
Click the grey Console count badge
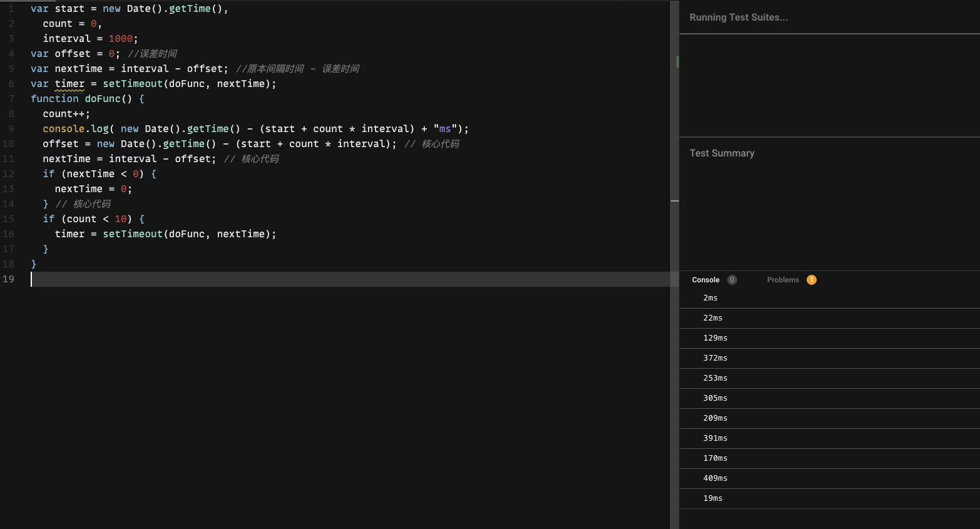[732, 280]
